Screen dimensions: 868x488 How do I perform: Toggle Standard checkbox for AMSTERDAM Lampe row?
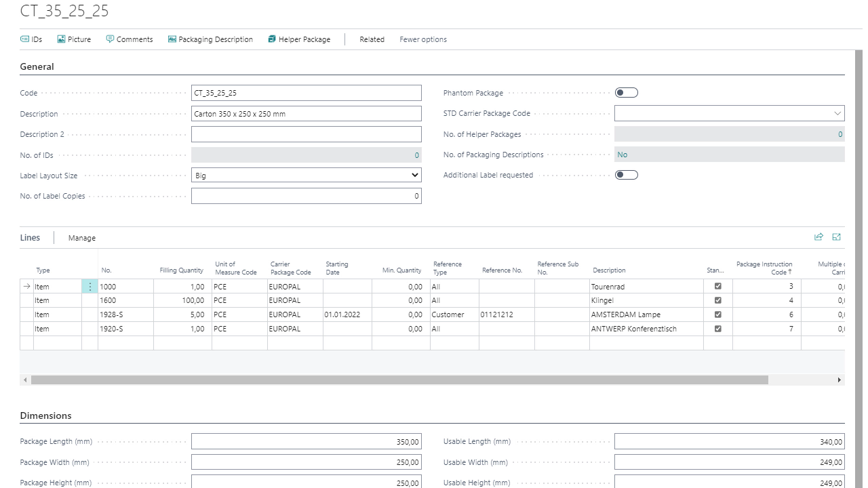[x=718, y=314]
